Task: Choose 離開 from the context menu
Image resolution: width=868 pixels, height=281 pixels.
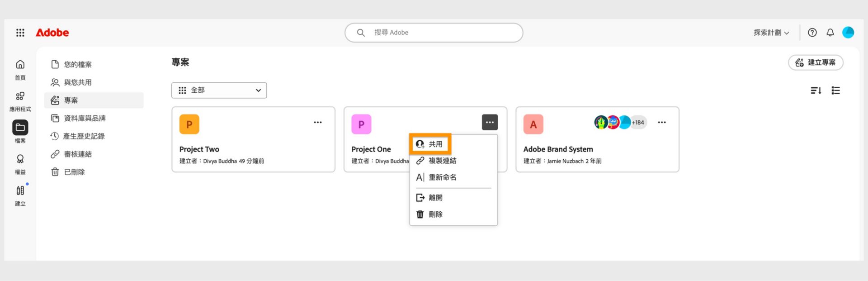Action: [453, 198]
